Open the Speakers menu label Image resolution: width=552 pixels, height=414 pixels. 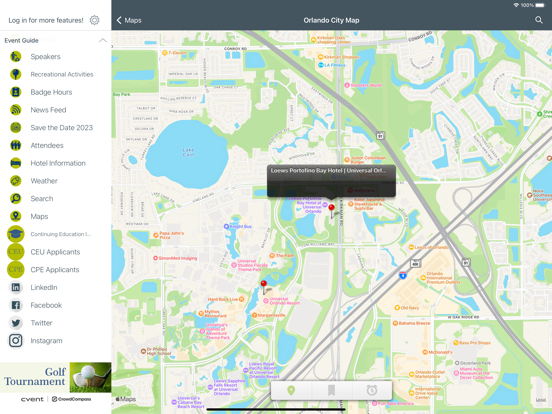pyautogui.click(x=45, y=57)
